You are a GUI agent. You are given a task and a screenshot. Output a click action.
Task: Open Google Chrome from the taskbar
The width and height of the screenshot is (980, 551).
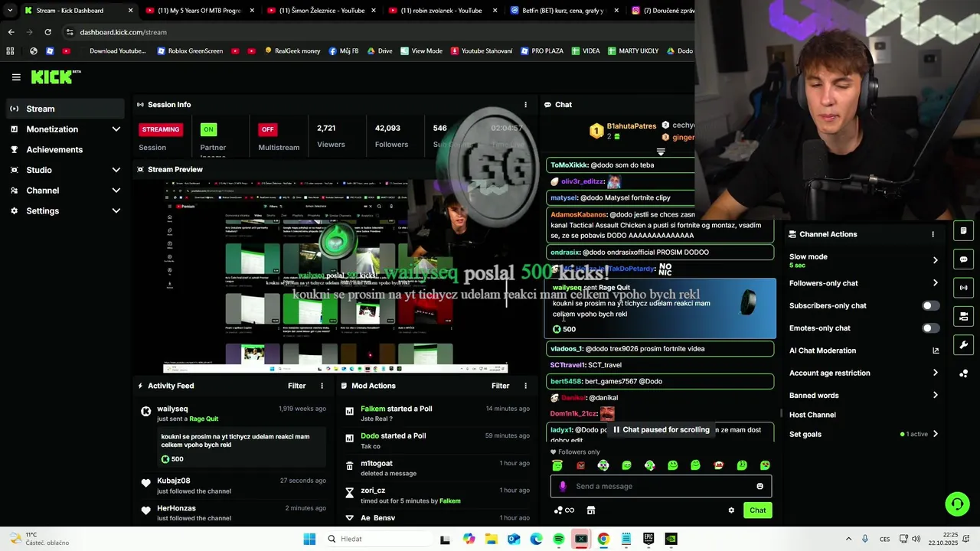pyautogui.click(x=603, y=539)
